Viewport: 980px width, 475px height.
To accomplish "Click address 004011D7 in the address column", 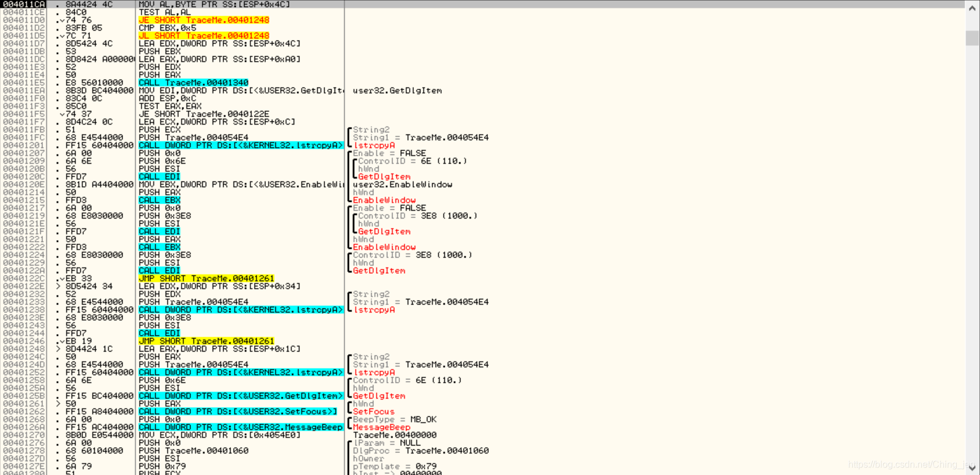I will click(x=23, y=43).
